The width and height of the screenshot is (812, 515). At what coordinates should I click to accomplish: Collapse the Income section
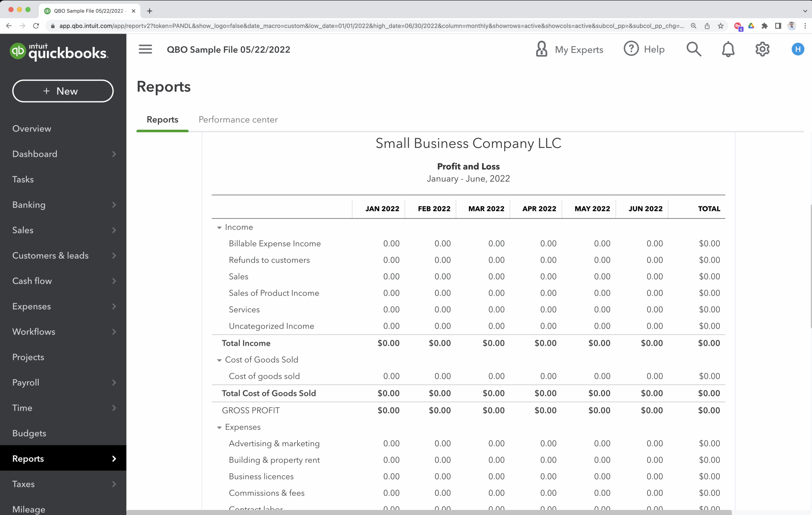(219, 227)
